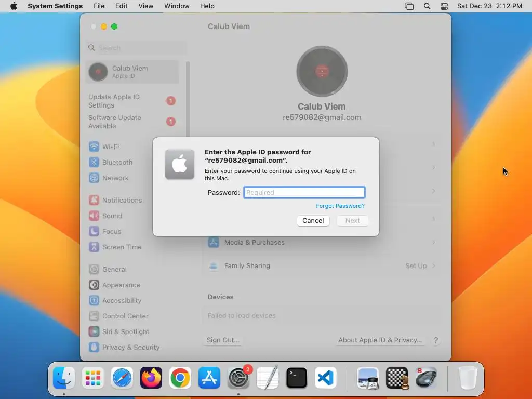Open TextEdit from the Dock
Image resolution: width=532 pixels, height=399 pixels.
point(268,378)
